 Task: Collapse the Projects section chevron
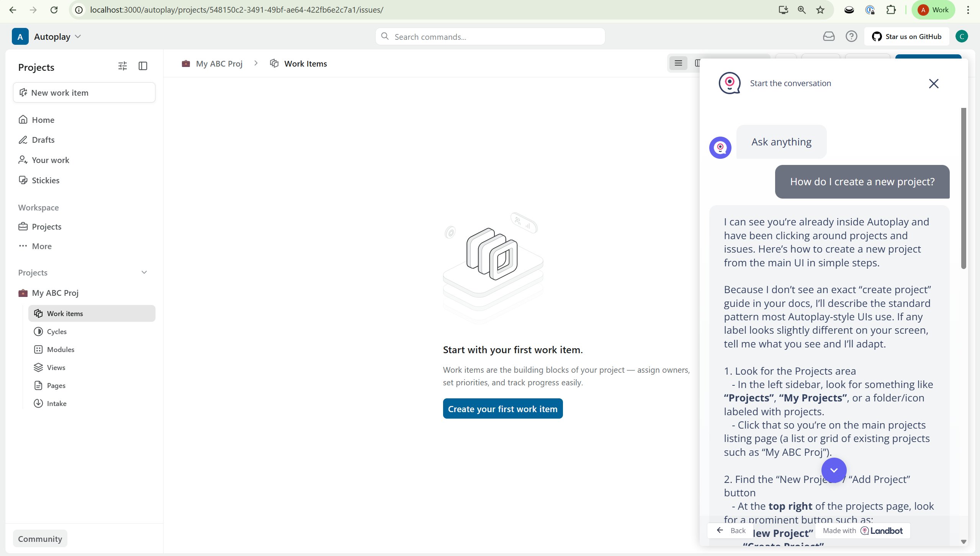pos(144,272)
